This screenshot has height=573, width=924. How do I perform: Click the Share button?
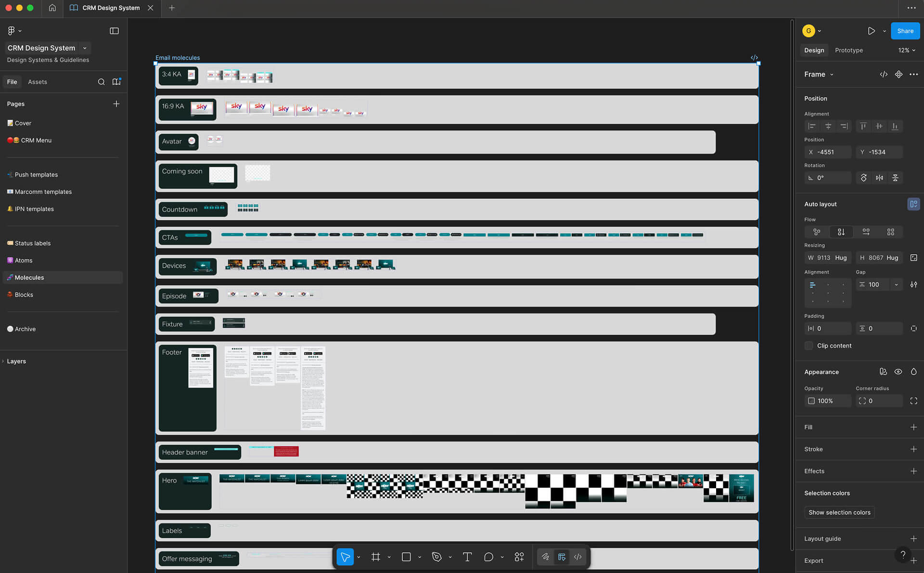pyautogui.click(x=905, y=31)
